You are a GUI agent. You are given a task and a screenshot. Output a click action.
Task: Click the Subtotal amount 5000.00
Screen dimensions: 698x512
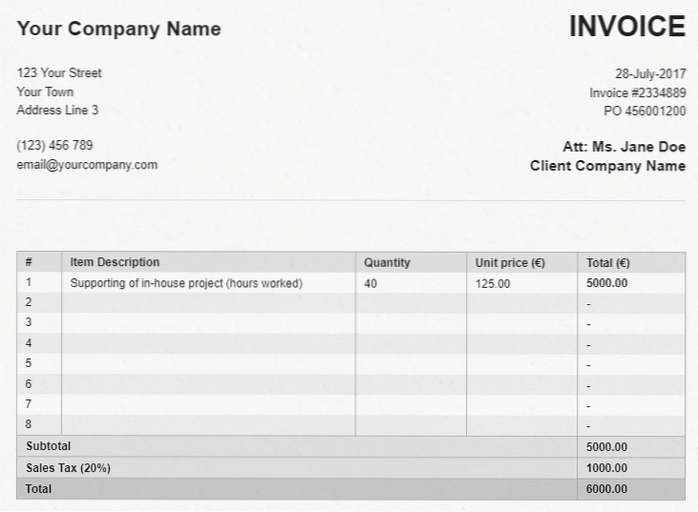606,447
